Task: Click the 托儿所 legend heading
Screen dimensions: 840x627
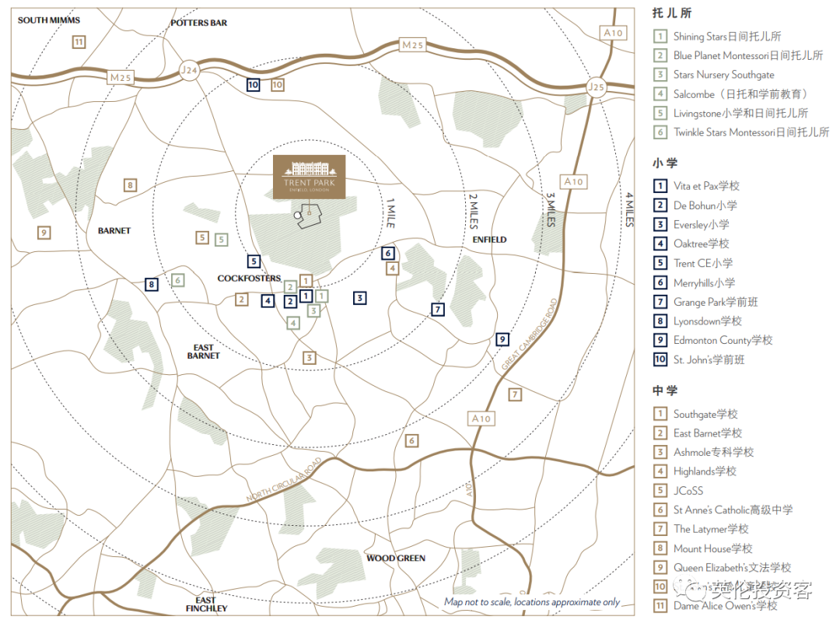Action: (x=672, y=13)
